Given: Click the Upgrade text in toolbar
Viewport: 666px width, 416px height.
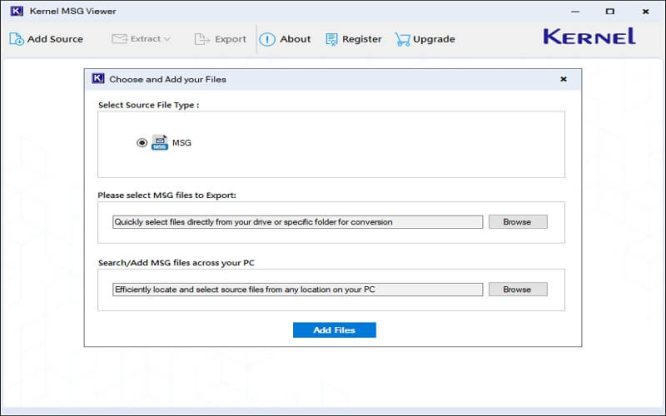Looking at the screenshot, I should (434, 39).
